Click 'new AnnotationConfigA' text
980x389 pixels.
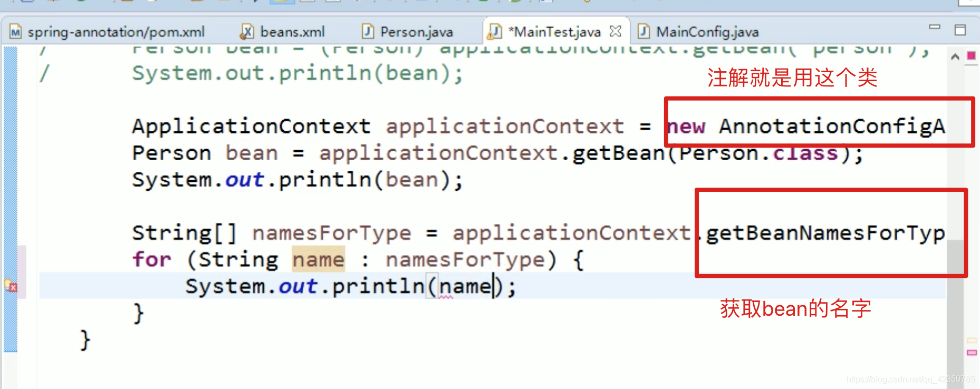tap(805, 127)
